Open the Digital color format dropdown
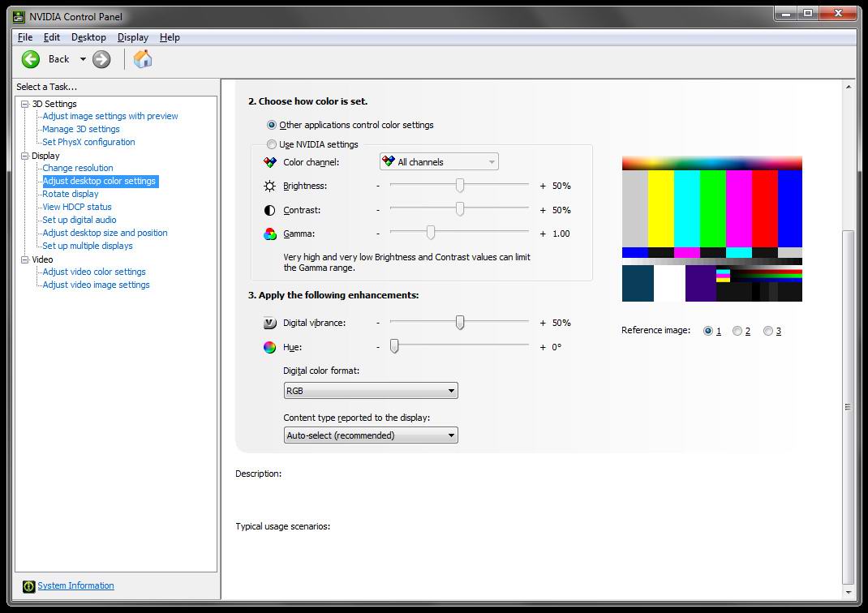868x613 pixels. (x=371, y=391)
